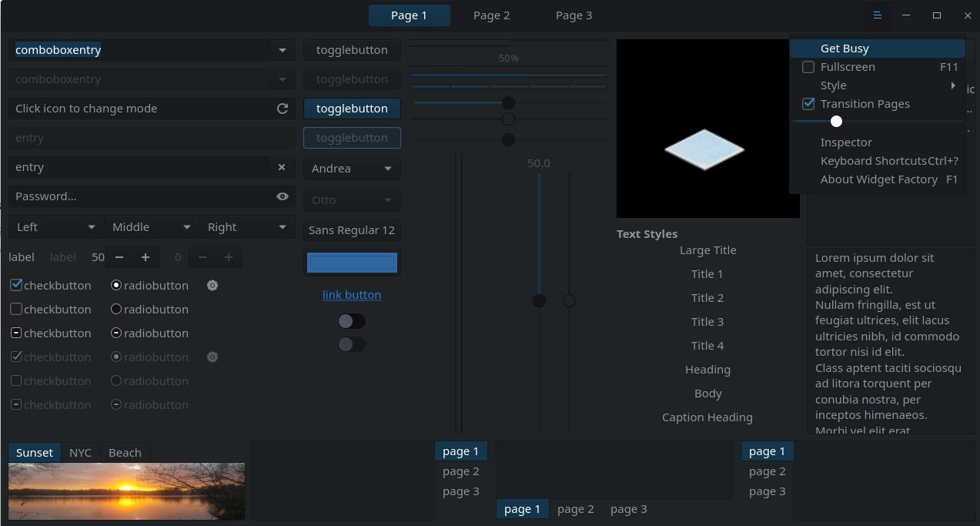Select the Beach image tab

coord(125,453)
